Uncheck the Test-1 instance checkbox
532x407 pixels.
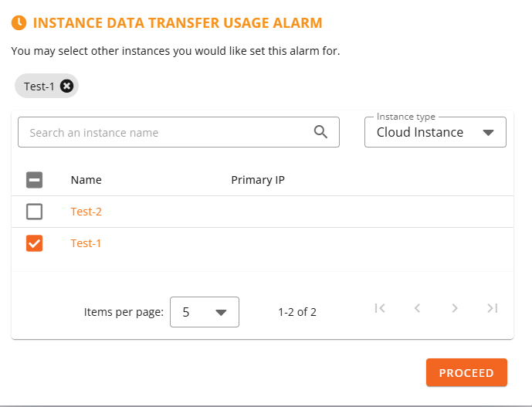tap(34, 243)
